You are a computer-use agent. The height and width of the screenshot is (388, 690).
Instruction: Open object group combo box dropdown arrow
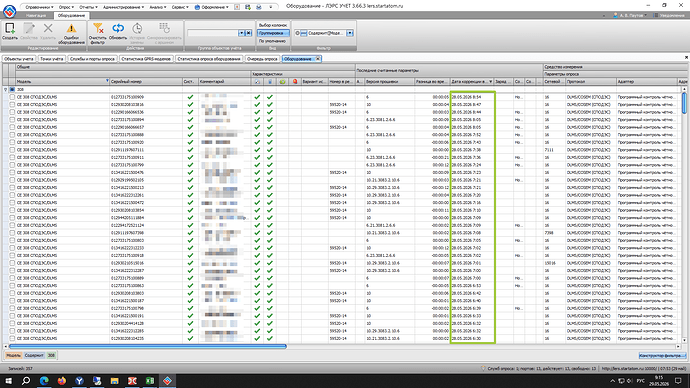coord(241,33)
